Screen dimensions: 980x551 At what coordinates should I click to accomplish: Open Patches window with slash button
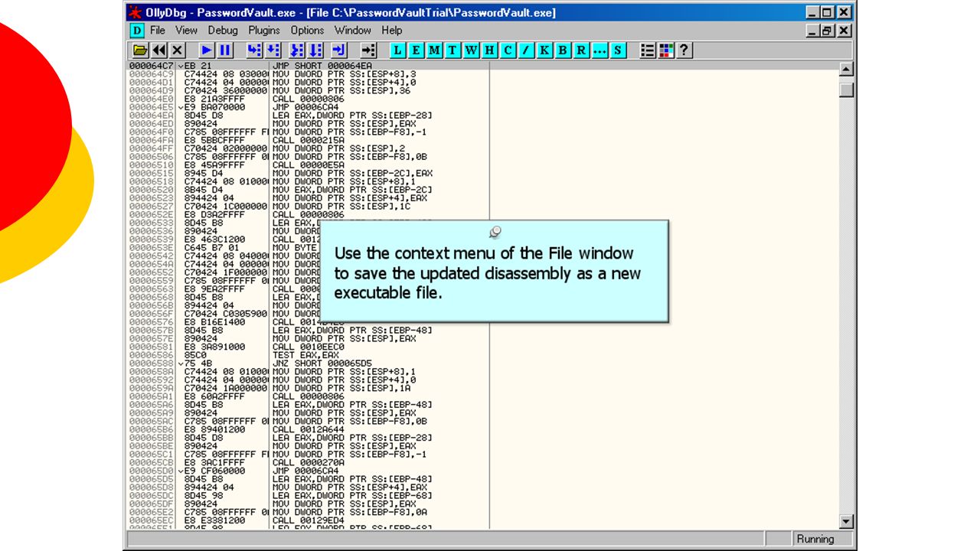526,51
